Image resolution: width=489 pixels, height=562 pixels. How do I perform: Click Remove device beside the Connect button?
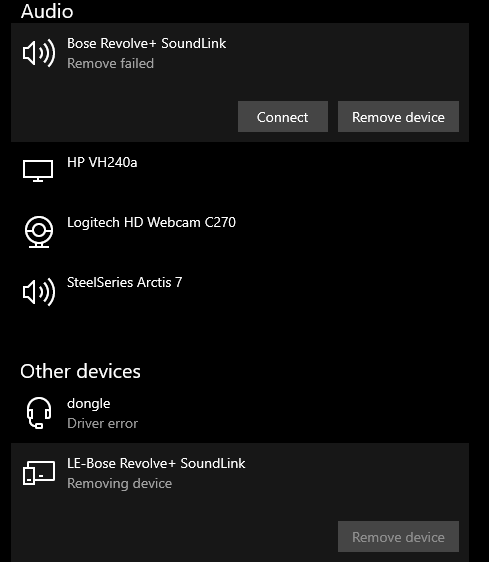(x=398, y=117)
